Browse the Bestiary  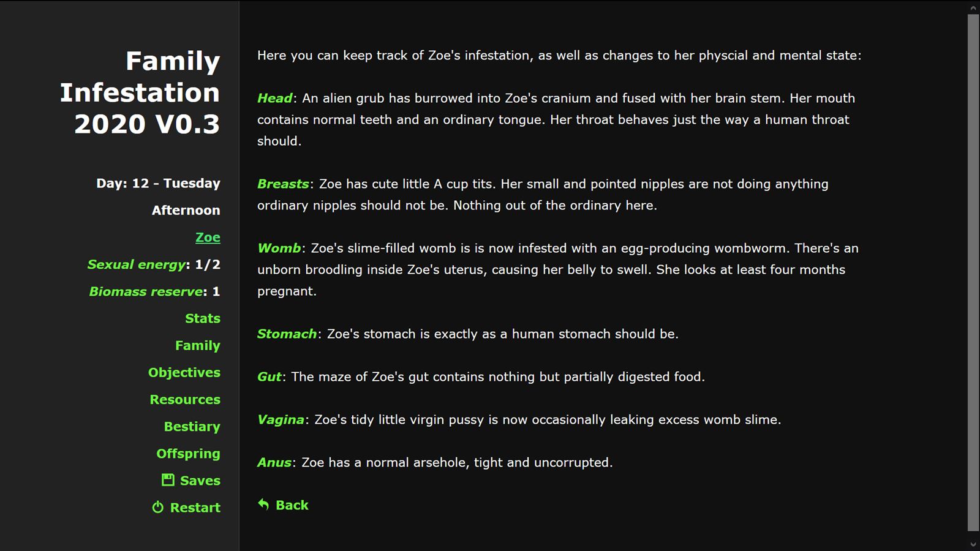tap(192, 427)
